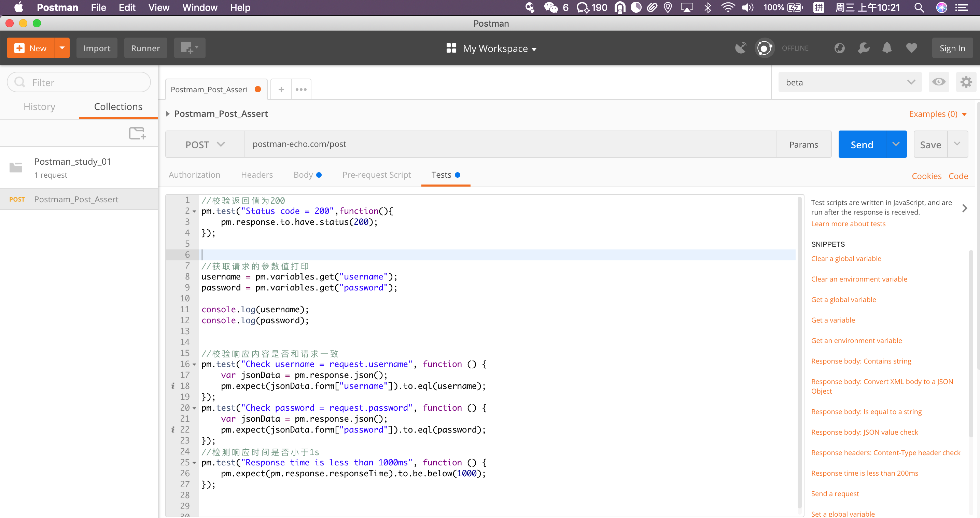Switch to the Collections tab

pyautogui.click(x=118, y=107)
